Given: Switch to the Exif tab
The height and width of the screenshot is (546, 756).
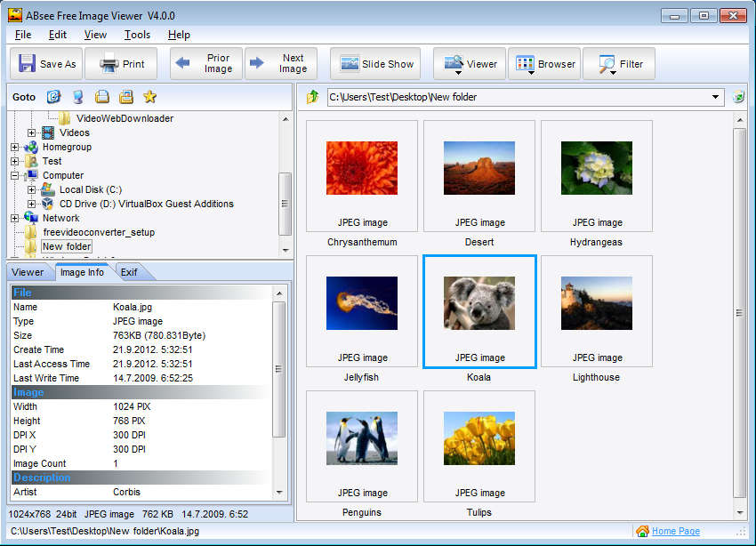Looking at the screenshot, I should coord(129,272).
